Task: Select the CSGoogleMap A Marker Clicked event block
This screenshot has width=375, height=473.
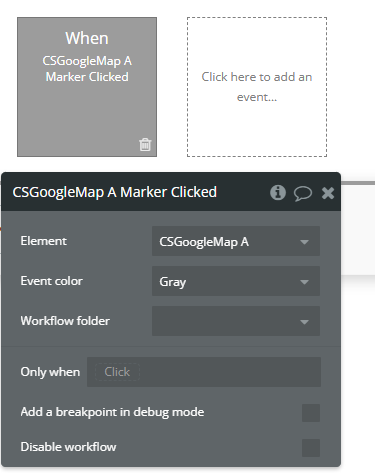Action: (x=87, y=87)
